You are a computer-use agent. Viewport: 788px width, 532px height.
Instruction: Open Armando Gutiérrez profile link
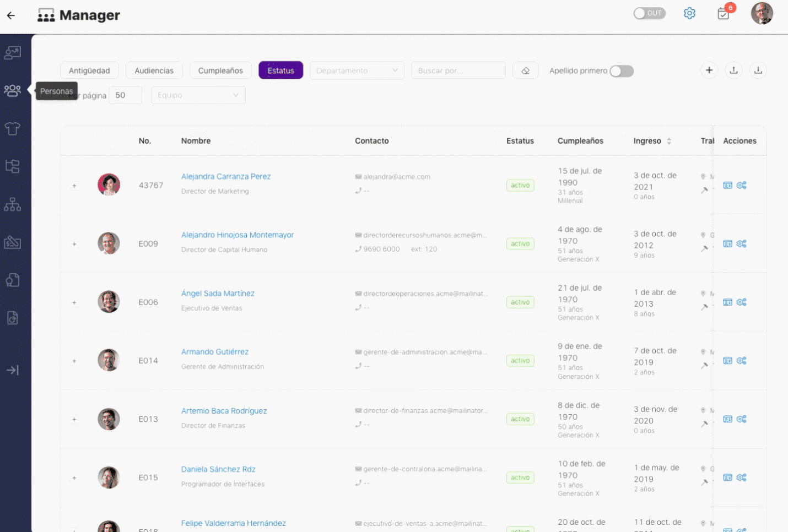(x=215, y=352)
